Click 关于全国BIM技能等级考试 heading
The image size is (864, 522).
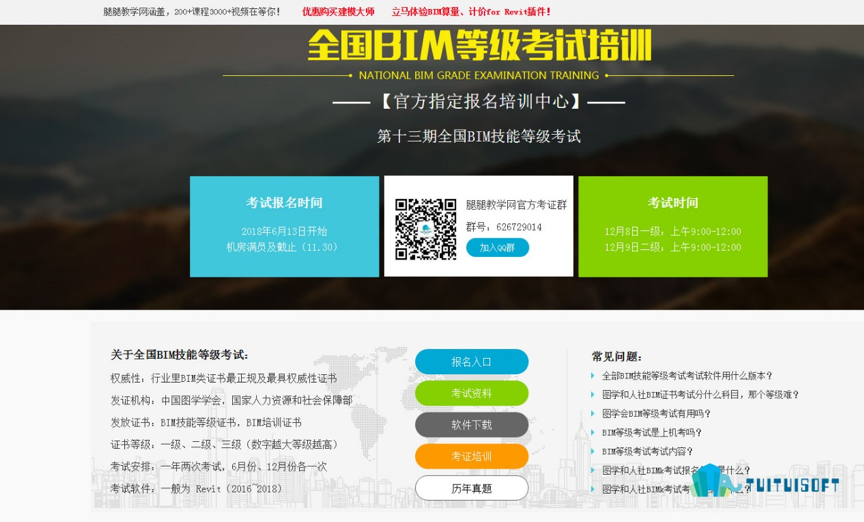click(x=180, y=355)
